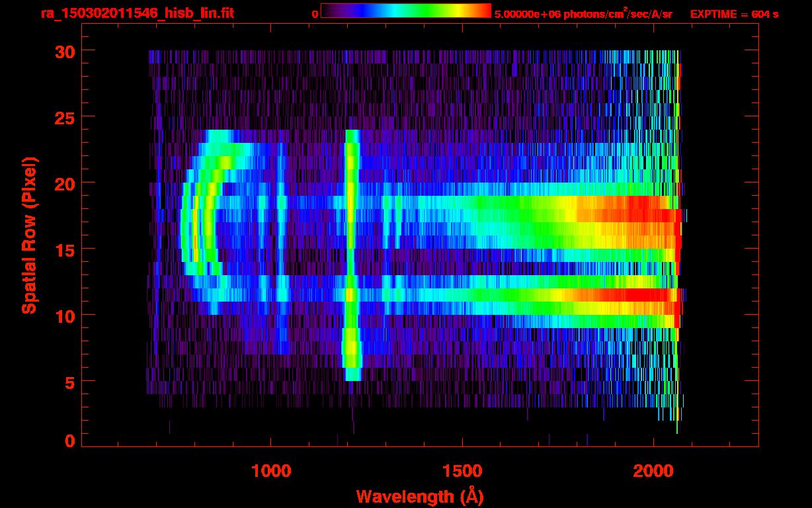Viewport: 812px width, 508px height.
Task: Click the bright vertical emission line near 1216 Å
Action: click(x=352, y=255)
